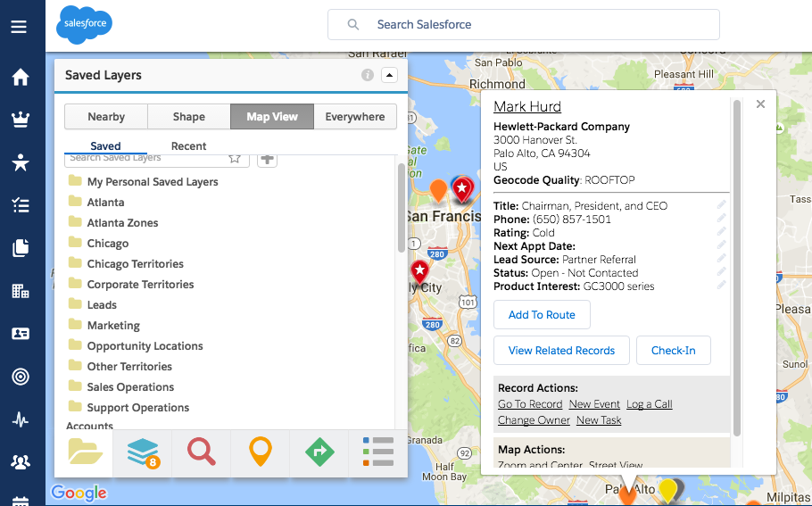
Task: Open the Sales Operations folder
Action: [121, 387]
